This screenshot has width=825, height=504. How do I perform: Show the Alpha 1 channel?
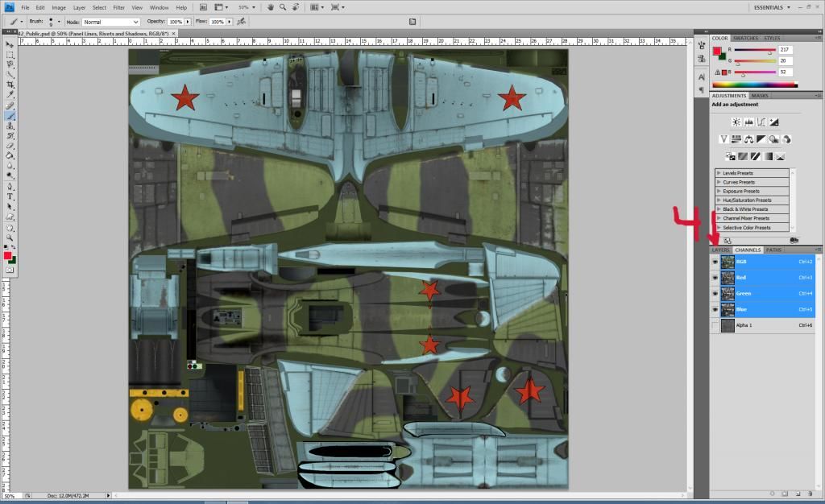pos(715,325)
